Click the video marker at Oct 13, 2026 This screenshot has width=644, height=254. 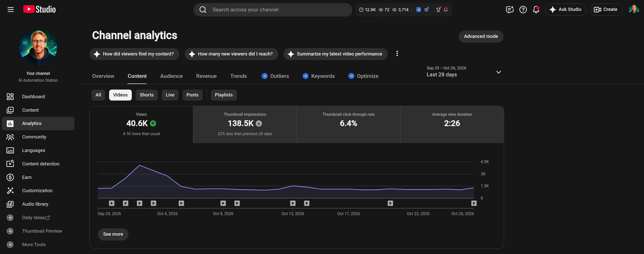point(293,203)
